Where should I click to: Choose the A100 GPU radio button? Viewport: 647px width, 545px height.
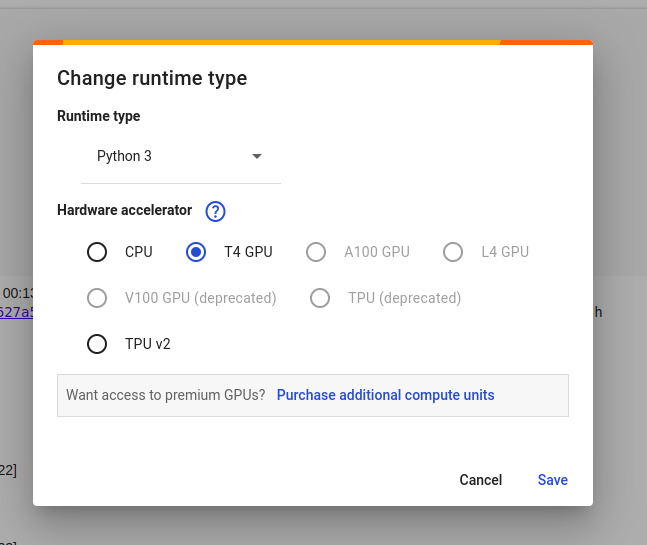tap(316, 252)
